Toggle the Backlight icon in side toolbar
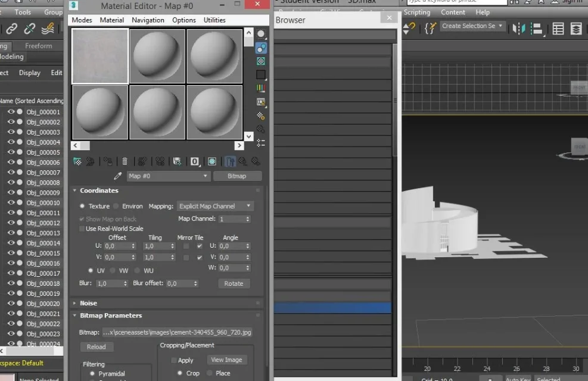The image size is (588, 381). click(x=261, y=48)
